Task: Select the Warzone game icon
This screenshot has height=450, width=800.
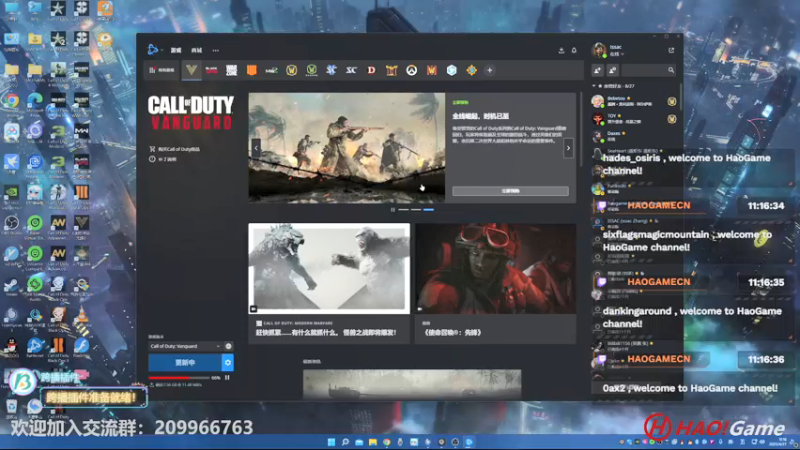Action: [232, 70]
